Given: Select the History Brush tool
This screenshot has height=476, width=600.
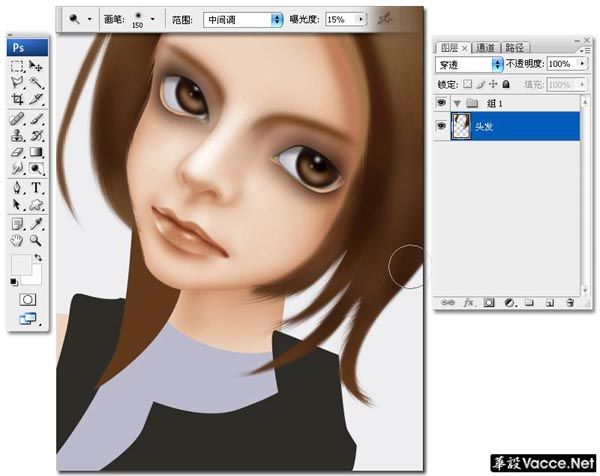Looking at the screenshot, I should click(36, 135).
